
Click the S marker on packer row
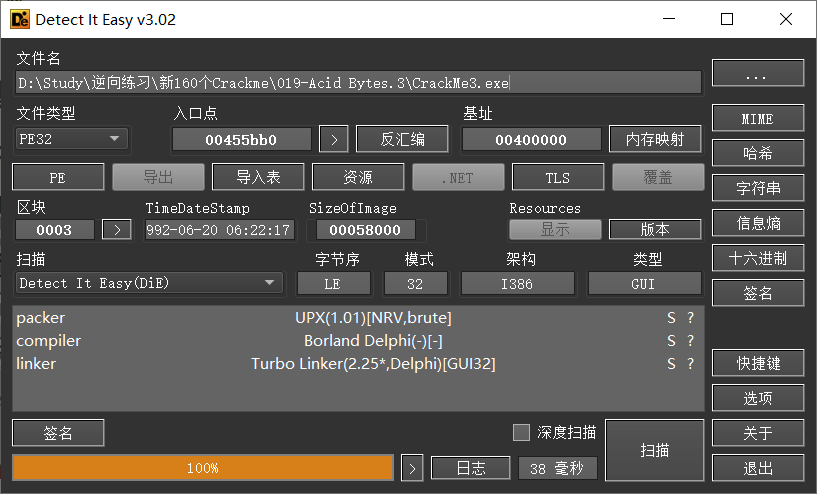[x=671, y=318]
